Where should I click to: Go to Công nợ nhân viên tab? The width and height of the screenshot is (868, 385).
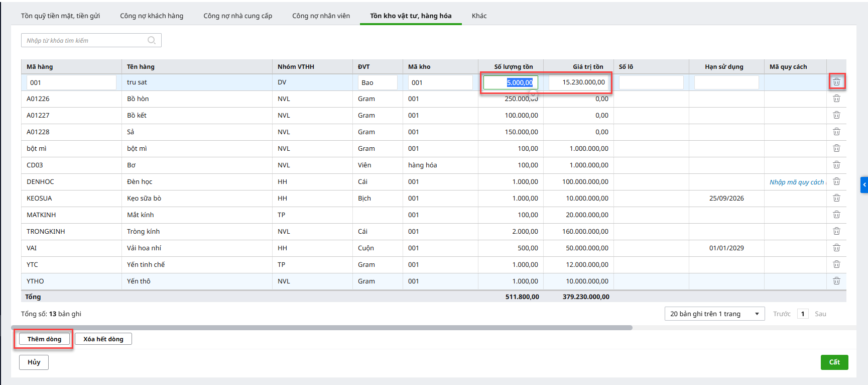tap(321, 16)
